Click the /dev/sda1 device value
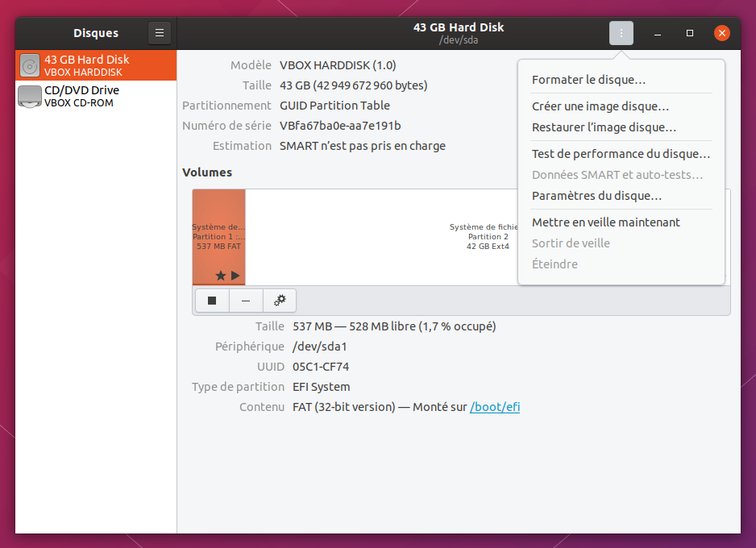Image resolution: width=756 pixels, height=548 pixels. (320, 347)
